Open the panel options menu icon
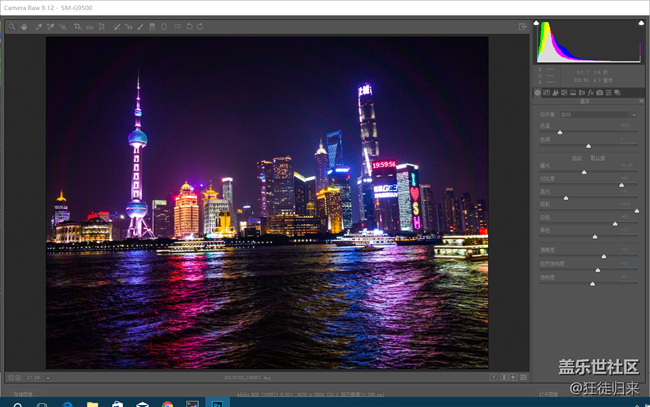Viewport: 650px width, 407px height. click(640, 101)
